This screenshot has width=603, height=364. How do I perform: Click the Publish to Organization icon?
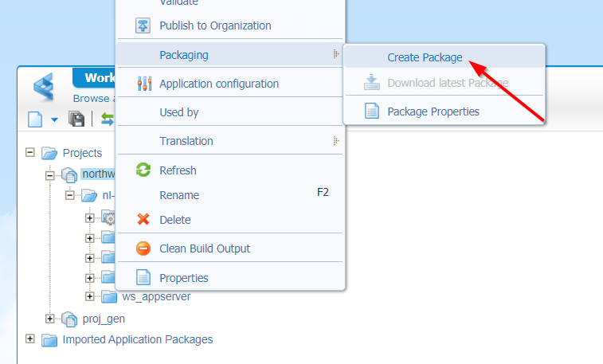(x=143, y=25)
